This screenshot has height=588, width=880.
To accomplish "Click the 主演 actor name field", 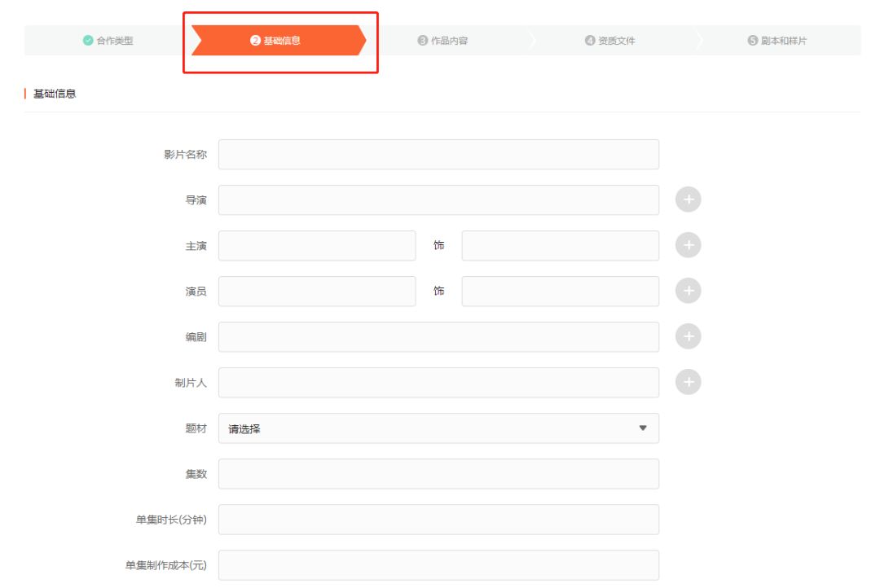I will point(316,245).
